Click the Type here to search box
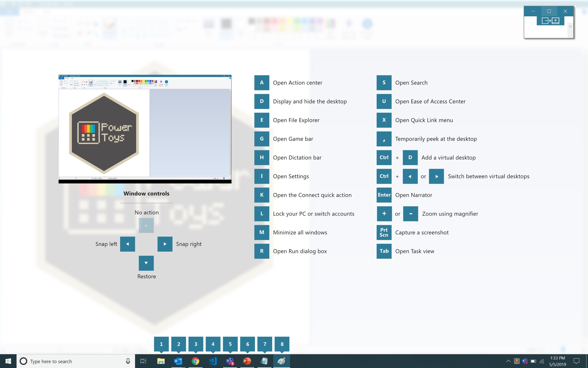Image resolution: width=588 pixels, height=368 pixels. [76, 361]
